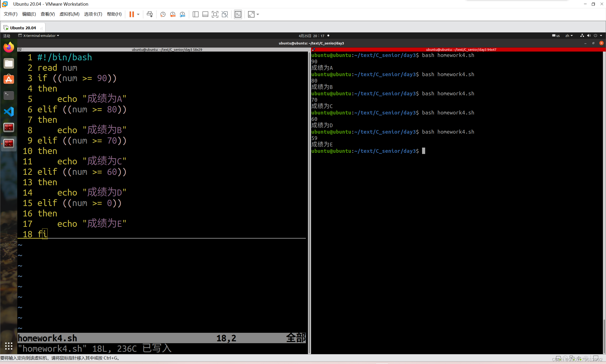Open the pause button dropdown arrow
Image resolution: width=606 pixels, height=364 pixels.
pos(138,14)
